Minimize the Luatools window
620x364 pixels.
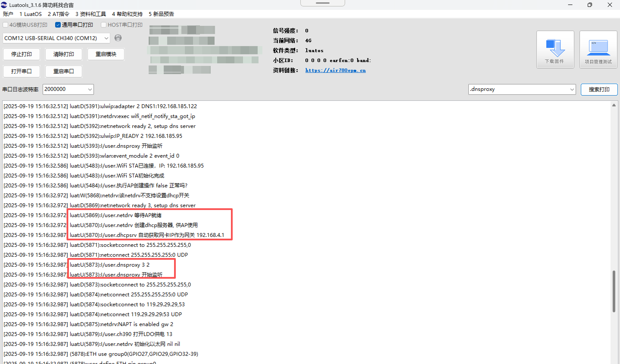pos(570,5)
